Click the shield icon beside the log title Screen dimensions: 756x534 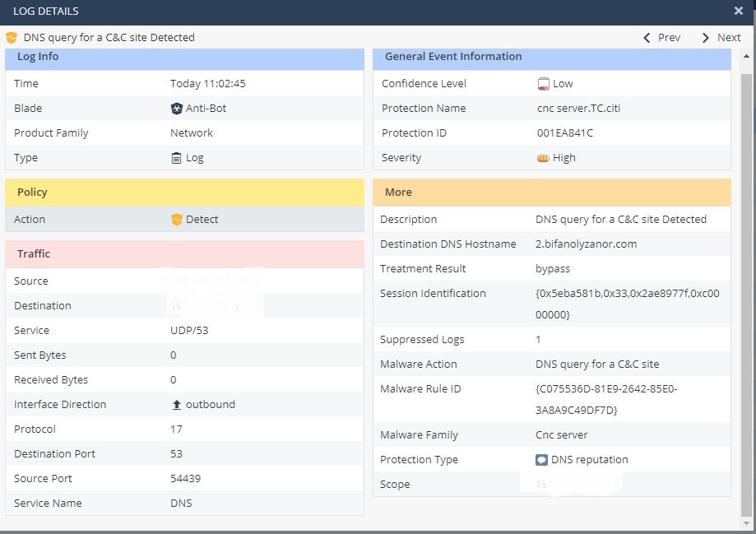[x=12, y=38]
